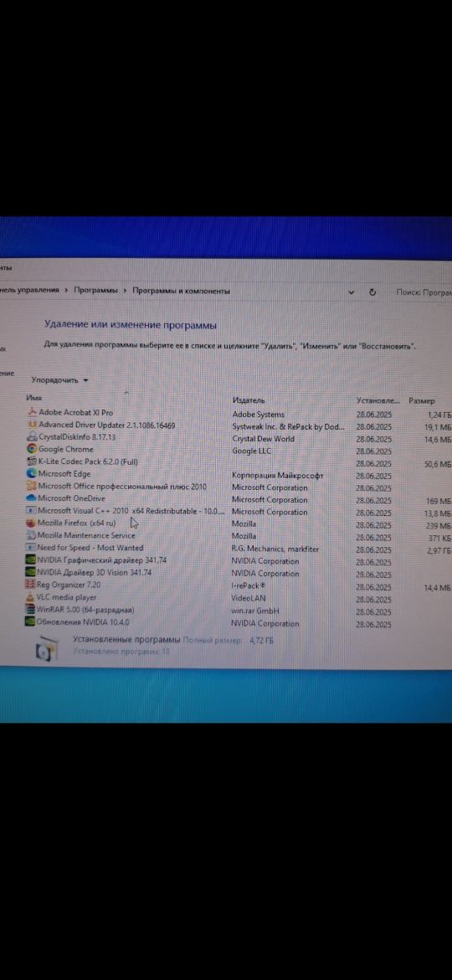Select the Mozilla Firefox (x64 ru) entry
Screen dimensions: 452x980
click(77, 524)
